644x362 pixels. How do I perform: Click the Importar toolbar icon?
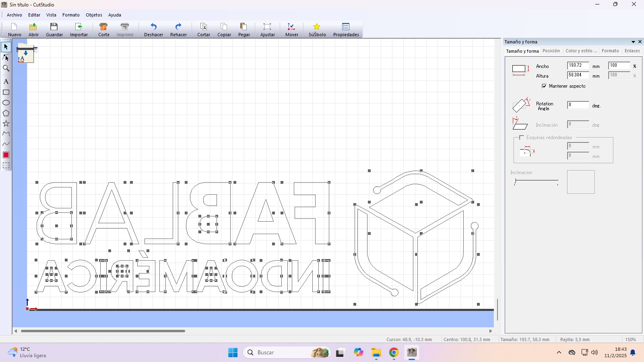click(x=78, y=29)
